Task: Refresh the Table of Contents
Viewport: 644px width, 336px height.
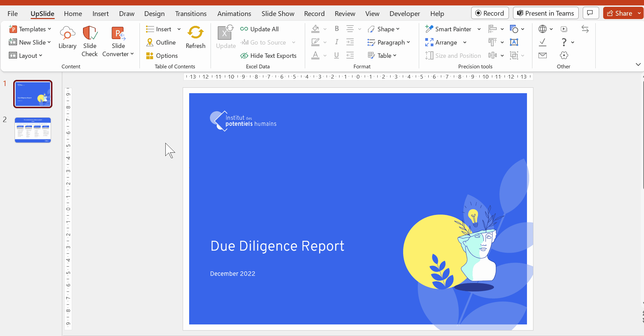Action: coord(195,37)
